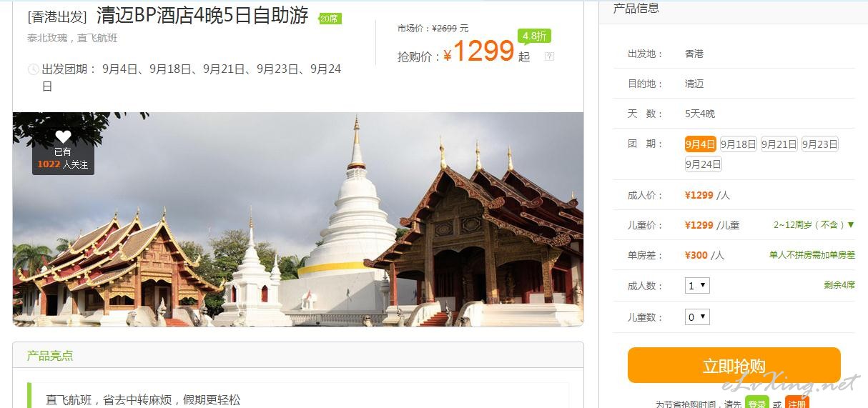Open the 成人数 adult count dropdown
This screenshot has height=408, width=868.
697,285
